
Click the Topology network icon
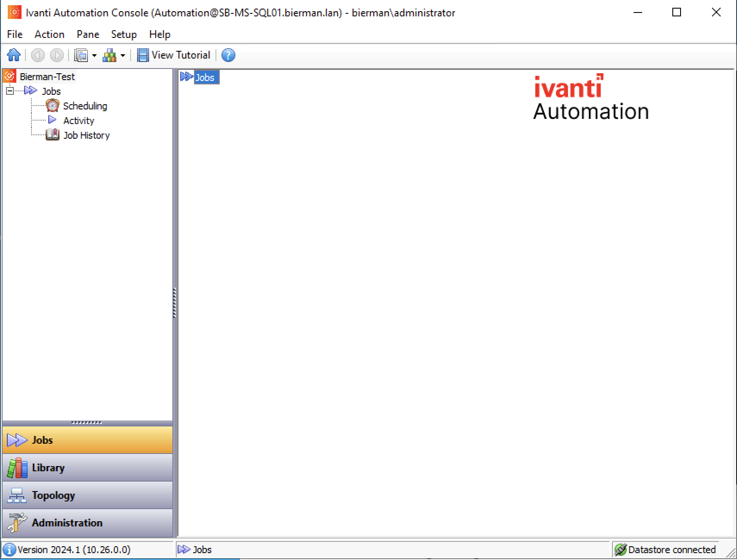pyautogui.click(x=17, y=496)
